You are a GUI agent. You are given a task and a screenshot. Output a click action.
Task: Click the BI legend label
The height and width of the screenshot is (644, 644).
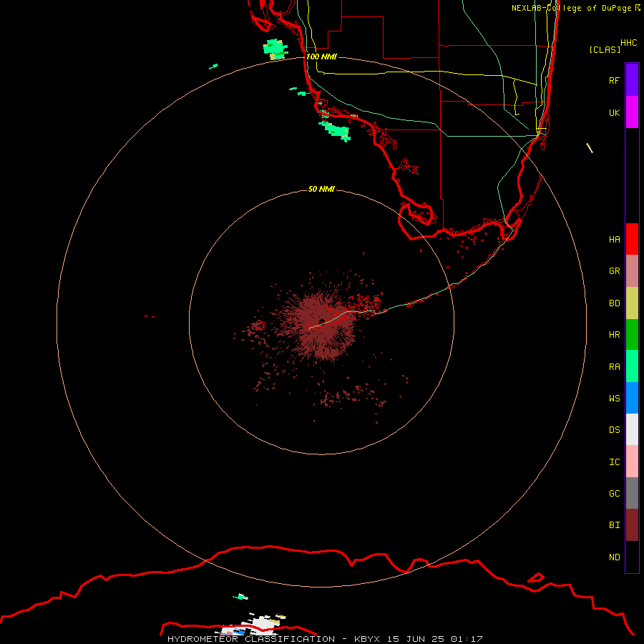[x=614, y=525]
